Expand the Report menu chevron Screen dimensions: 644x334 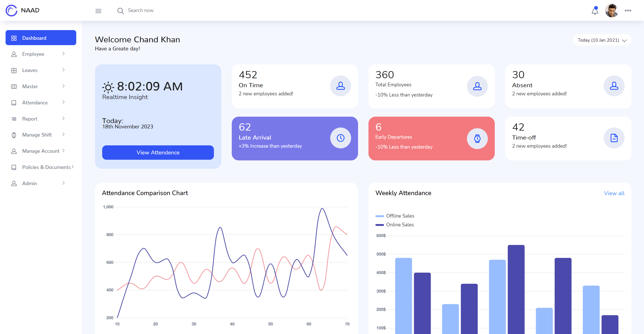63,118
